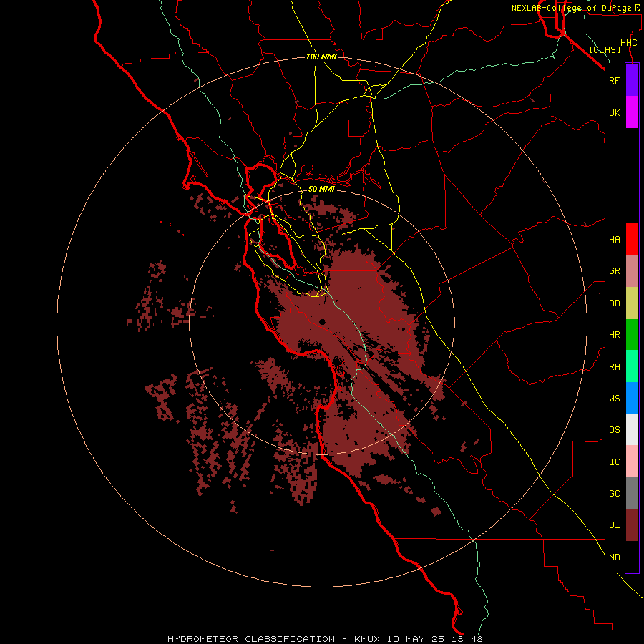Image resolution: width=644 pixels, height=644 pixels.
Task: Pick the HR dark green legend swatch
Action: point(632,335)
